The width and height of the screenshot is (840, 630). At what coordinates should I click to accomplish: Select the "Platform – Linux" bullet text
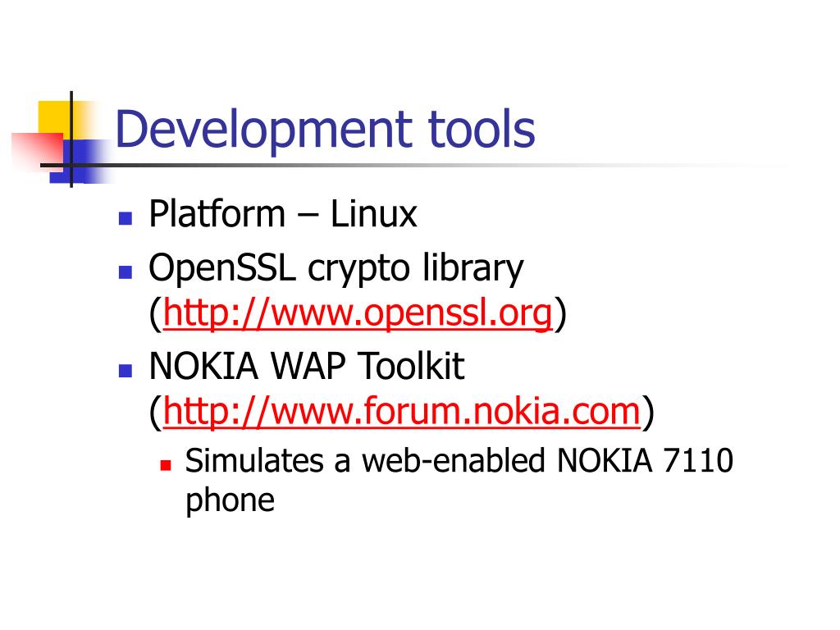[x=283, y=214]
